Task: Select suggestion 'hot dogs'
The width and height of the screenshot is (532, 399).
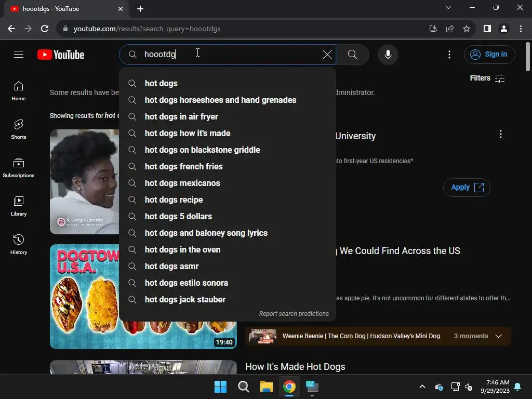Action: (228, 84)
